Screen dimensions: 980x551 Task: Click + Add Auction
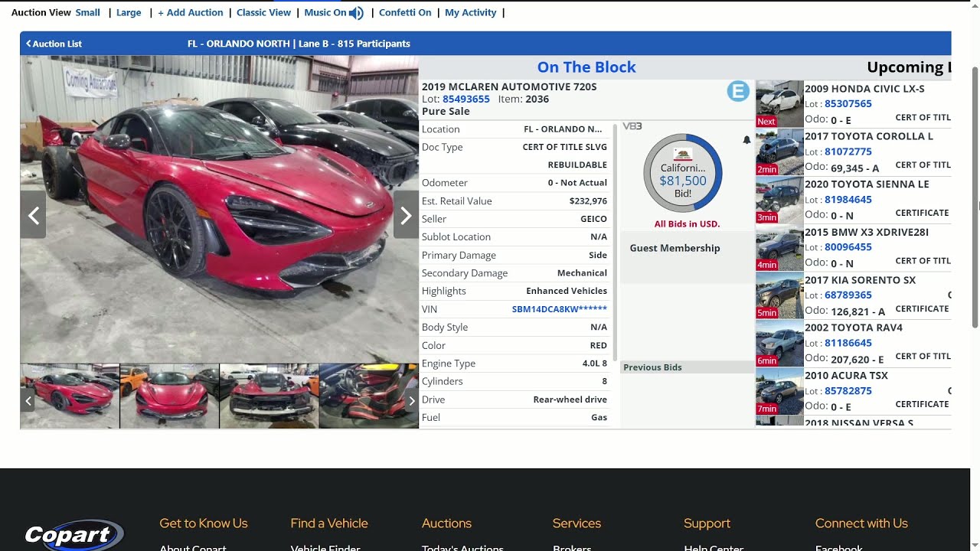(191, 12)
